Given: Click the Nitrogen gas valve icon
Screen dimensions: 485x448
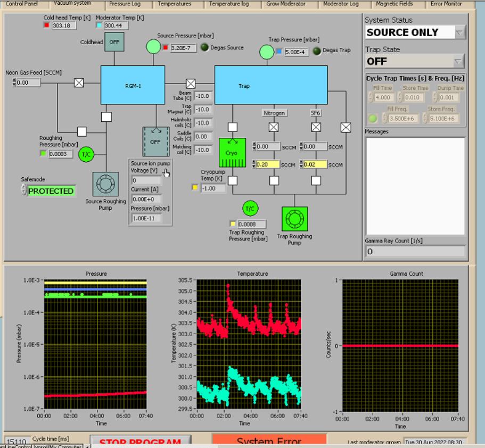Looking at the screenshot, I should (x=274, y=127).
